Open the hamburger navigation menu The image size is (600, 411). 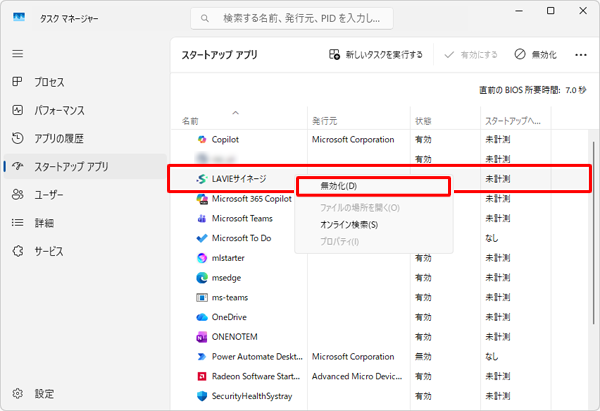[x=18, y=54]
